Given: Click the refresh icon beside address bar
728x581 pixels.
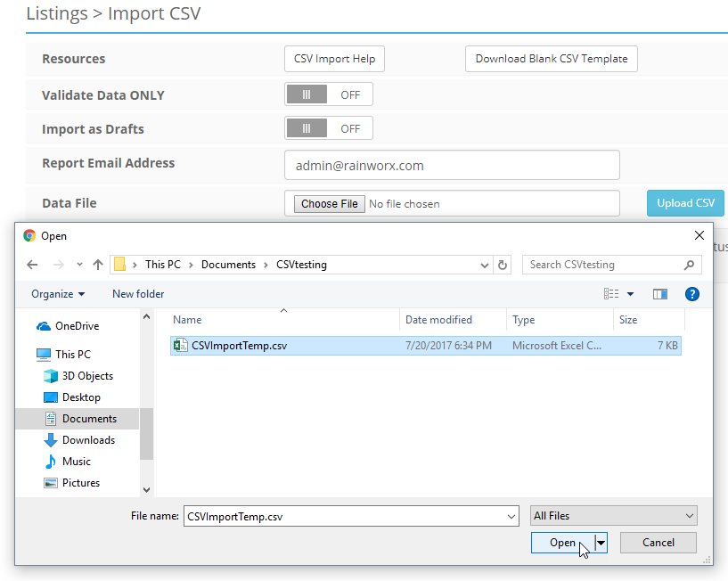Looking at the screenshot, I should point(501,265).
